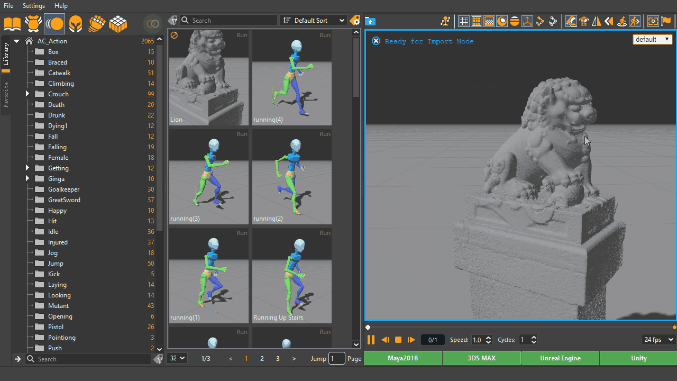Go to page 2 of thumbnails

[262, 359]
